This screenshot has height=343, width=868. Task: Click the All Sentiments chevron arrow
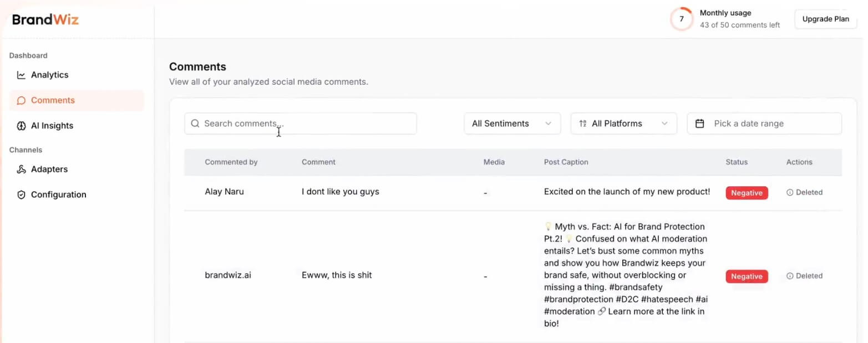(x=548, y=124)
